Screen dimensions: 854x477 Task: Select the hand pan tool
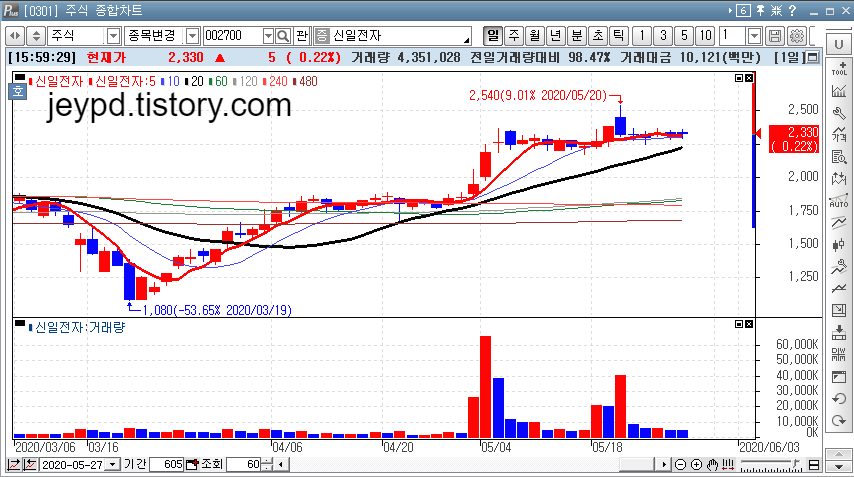[713, 464]
